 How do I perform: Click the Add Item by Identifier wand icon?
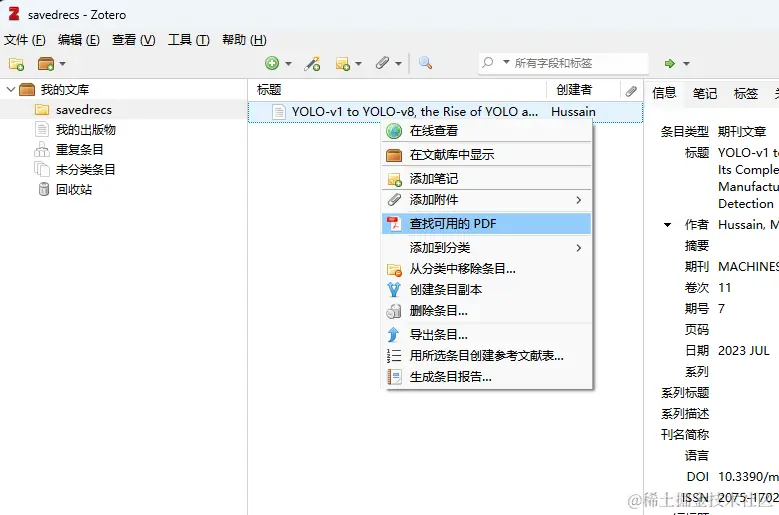click(x=312, y=64)
